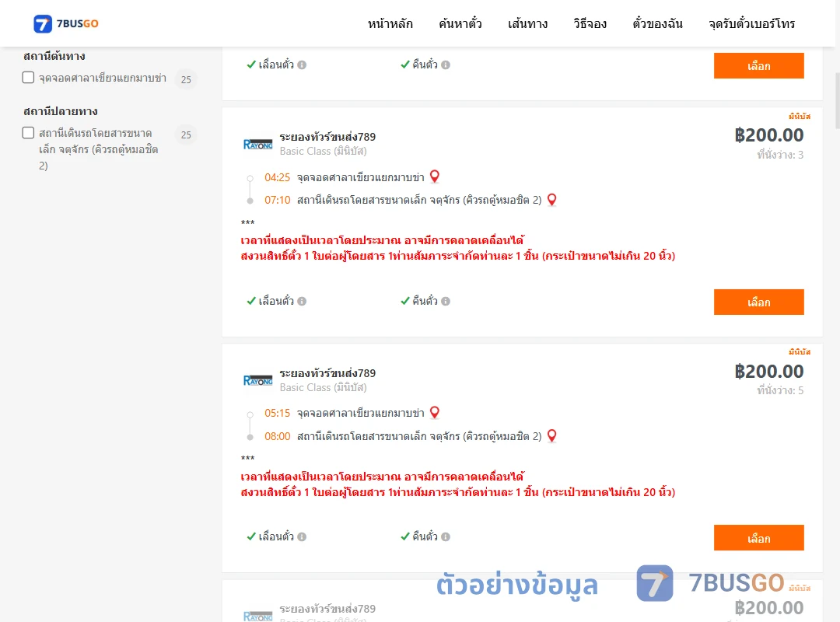
Task: Click เลื่อนตั๋ว info icon in 05:15 card
Action: pyautogui.click(x=302, y=536)
